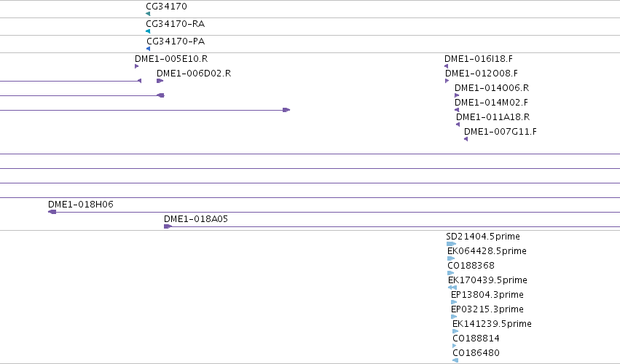Click the arrow glyph under CO188368
This screenshot has height=364, width=620.
coord(451,273)
